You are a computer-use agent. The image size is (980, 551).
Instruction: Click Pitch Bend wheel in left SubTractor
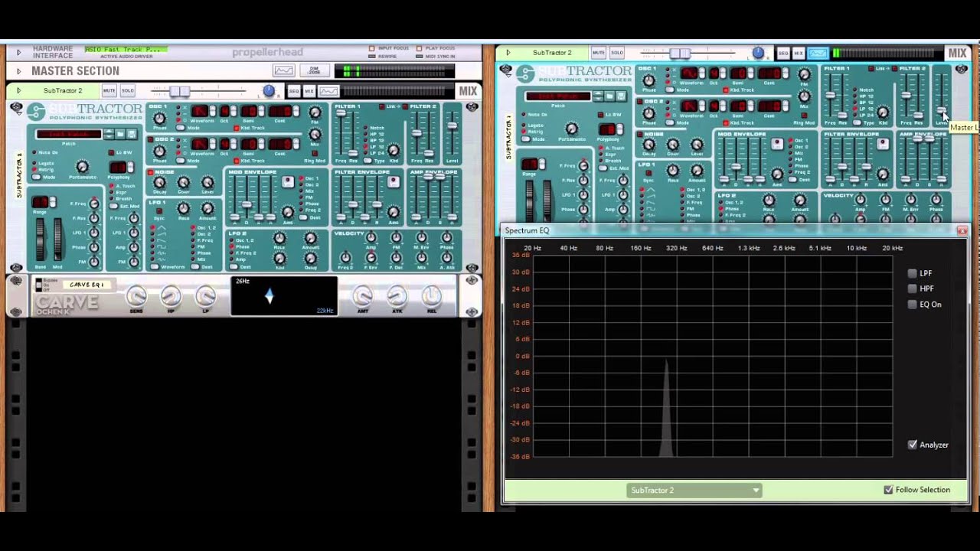coord(41,240)
